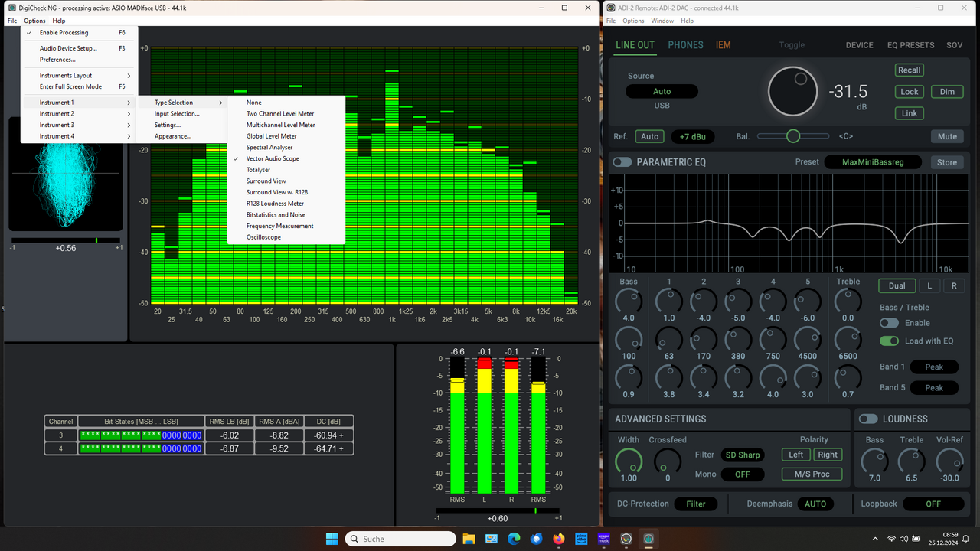Adjust the Balance slider handle

(793, 136)
